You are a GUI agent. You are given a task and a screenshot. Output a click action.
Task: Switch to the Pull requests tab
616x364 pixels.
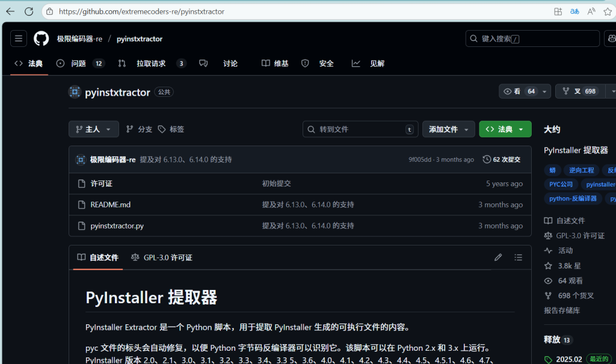pyautogui.click(x=152, y=63)
